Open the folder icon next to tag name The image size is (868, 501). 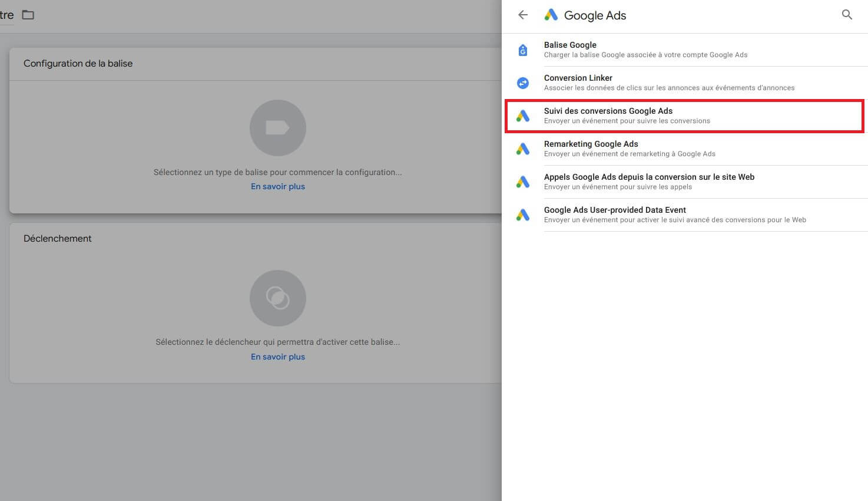click(x=28, y=15)
